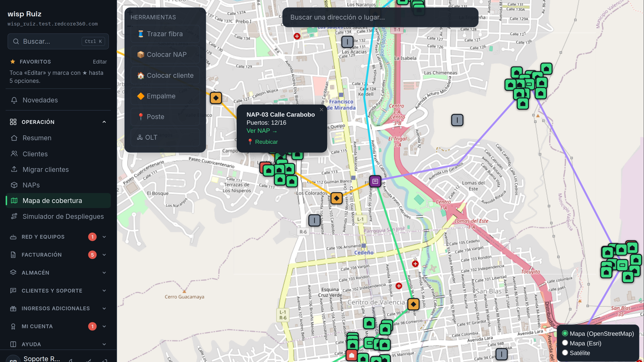The width and height of the screenshot is (644, 362).
Task: Switch the map to the Satélite layer
Action: (565, 353)
